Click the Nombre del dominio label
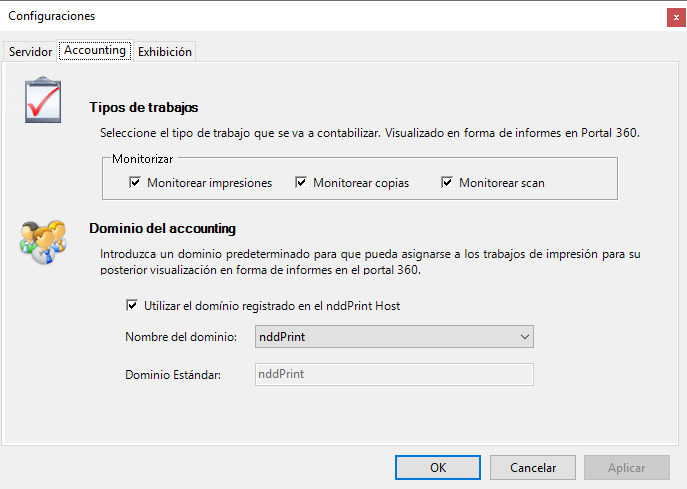The width and height of the screenshot is (687, 489). tap(180, 338)
